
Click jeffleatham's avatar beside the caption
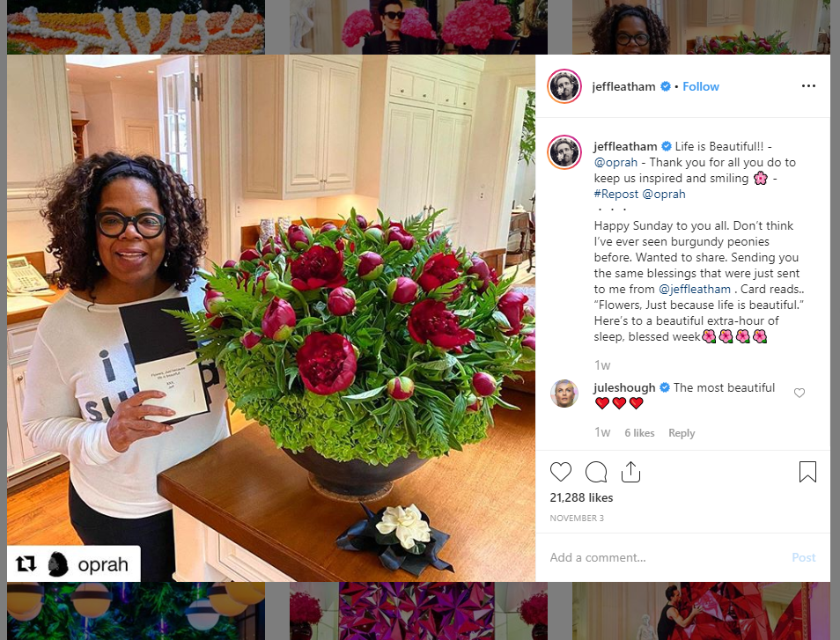pos(564,152)
